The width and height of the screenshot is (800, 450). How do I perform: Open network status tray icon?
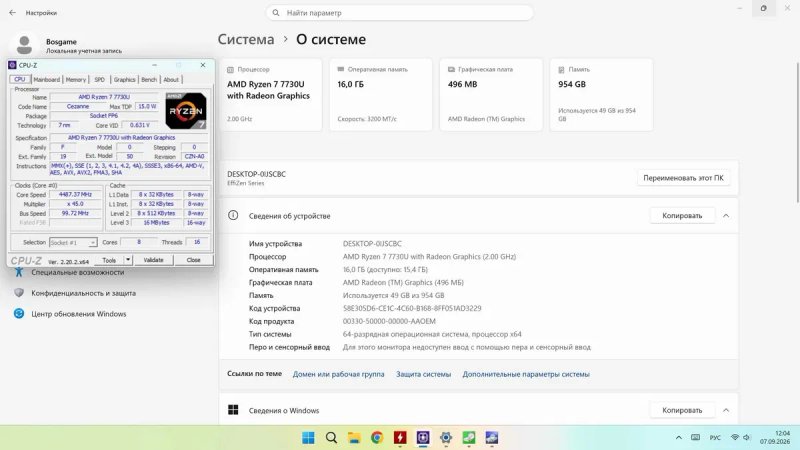pyautogui.click(x=735, y=438)
